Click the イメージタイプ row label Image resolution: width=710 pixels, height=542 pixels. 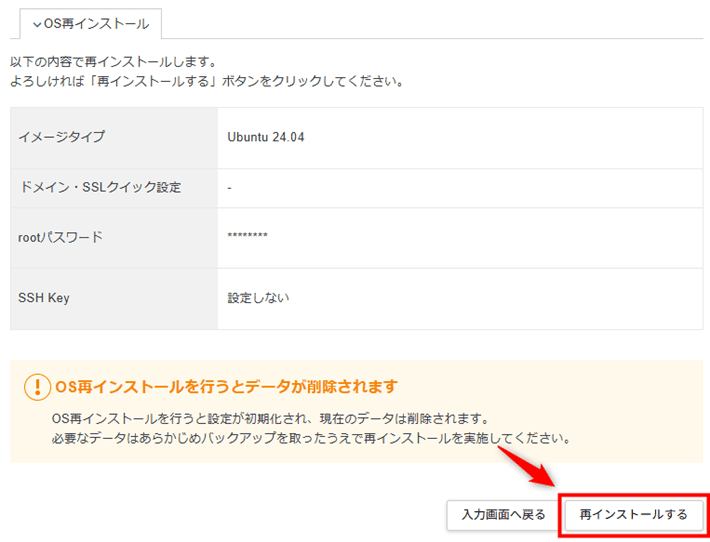point(62,137)
